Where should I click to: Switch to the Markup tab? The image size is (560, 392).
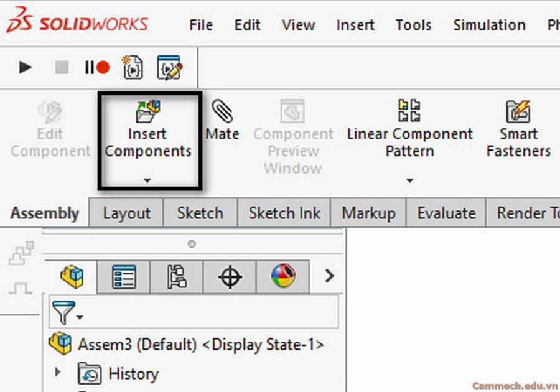[x=368, y=213]
